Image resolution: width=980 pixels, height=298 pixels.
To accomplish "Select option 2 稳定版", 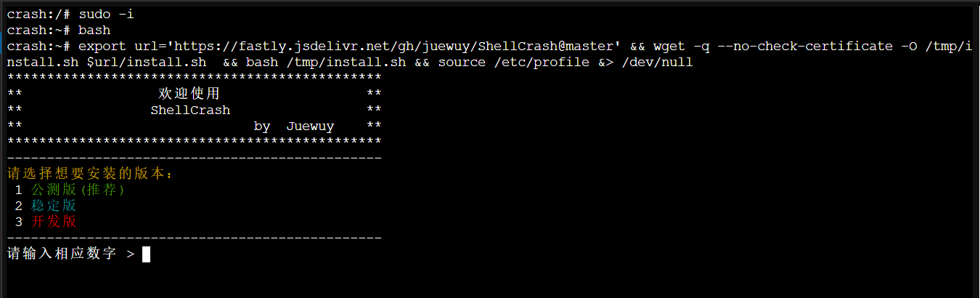I will (46, 206).
